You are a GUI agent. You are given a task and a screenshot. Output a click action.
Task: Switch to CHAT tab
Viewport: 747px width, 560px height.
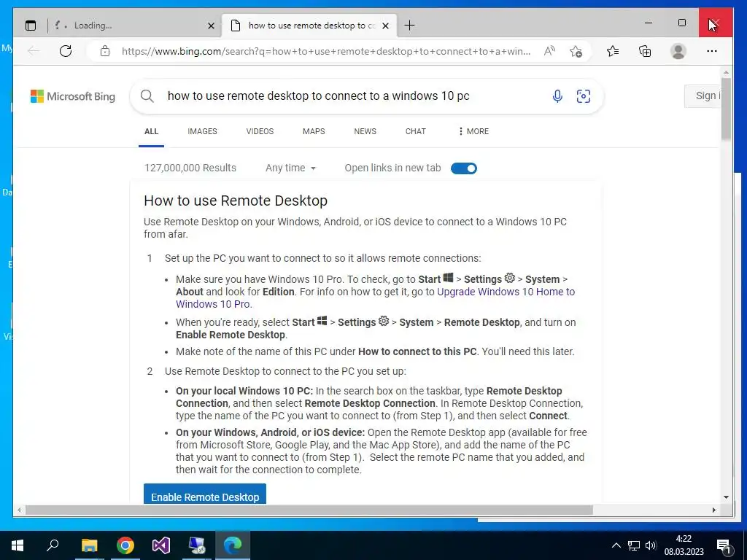pyautogui.click(x=415, y=131)
